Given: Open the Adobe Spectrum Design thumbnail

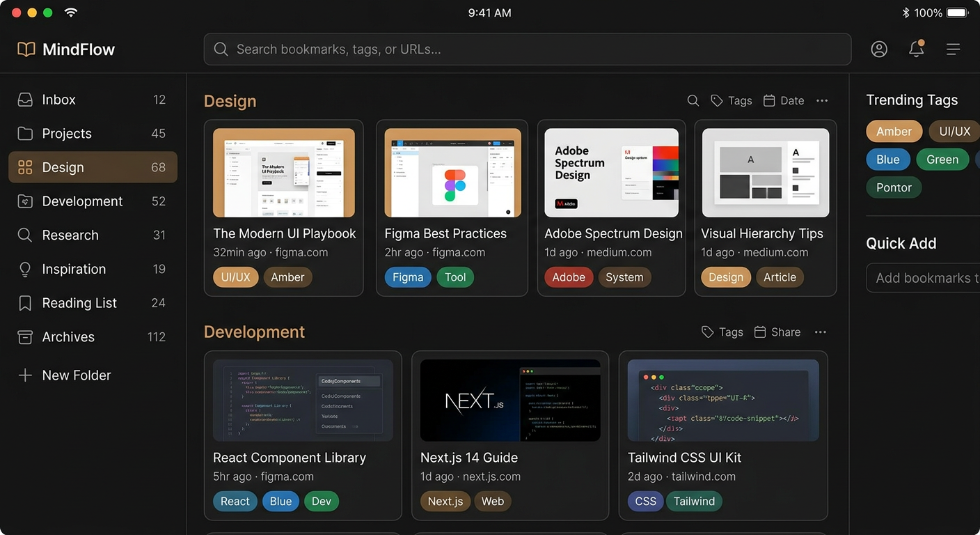Looking at the screenshot, I should click(611, 173).
